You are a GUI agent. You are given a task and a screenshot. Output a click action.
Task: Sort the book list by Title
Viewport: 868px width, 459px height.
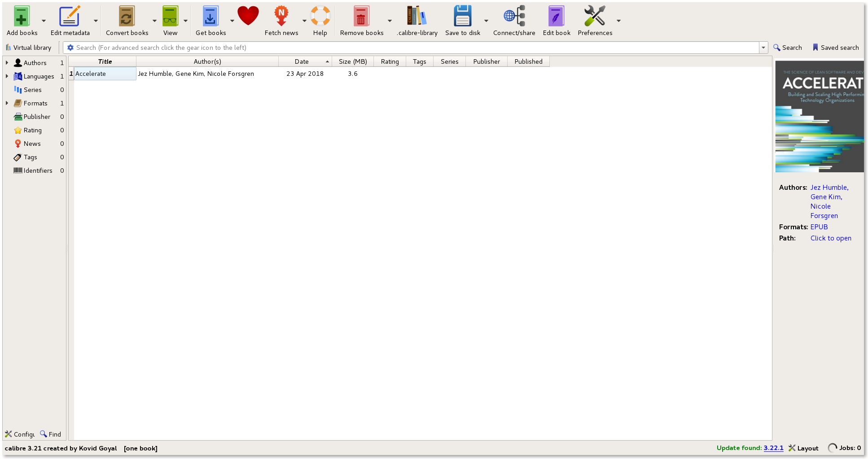click(105, 61)
